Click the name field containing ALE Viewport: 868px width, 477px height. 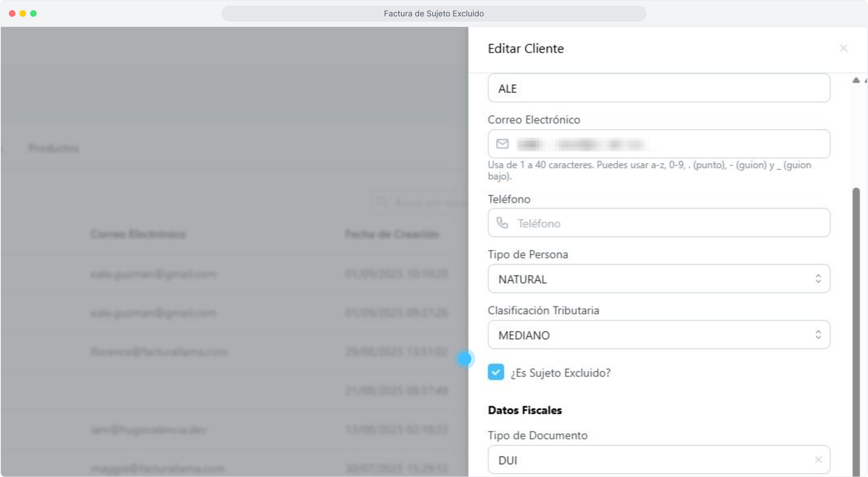659,88
